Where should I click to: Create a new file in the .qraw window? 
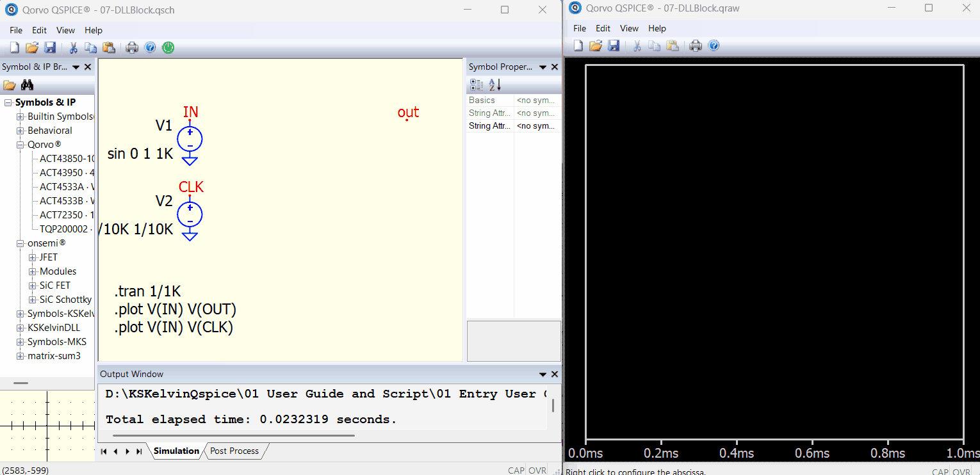click(578, 45)
